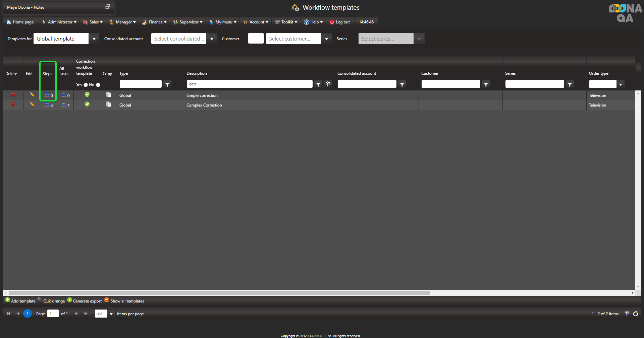Select No for correction workflow template
The width and height of the screenshot is (644, 338).
[98, 85]
